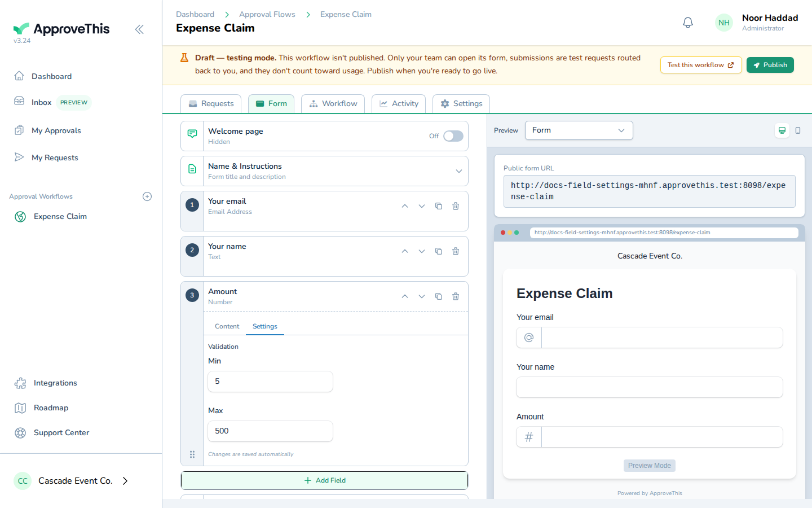Delete the Amount field

pyautogui.click(x=456, y=296)
